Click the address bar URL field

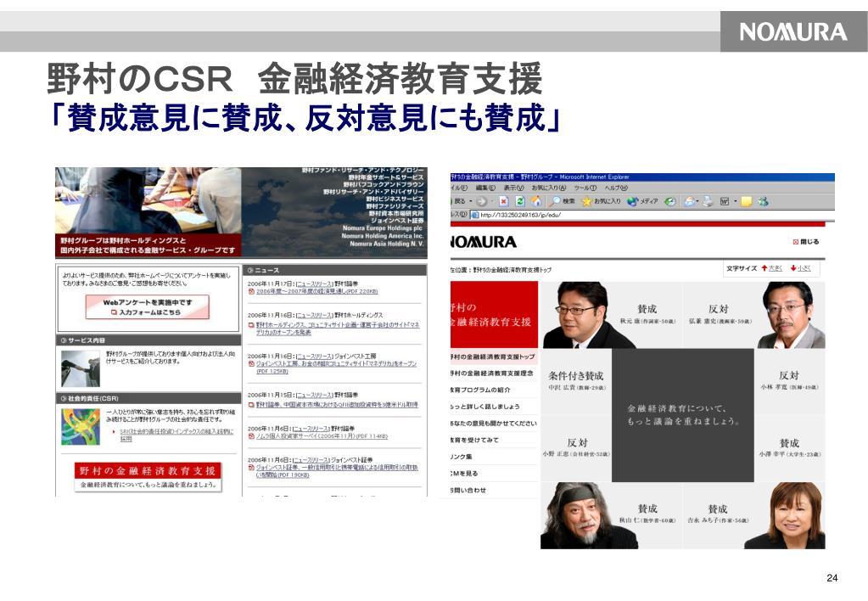652,215
